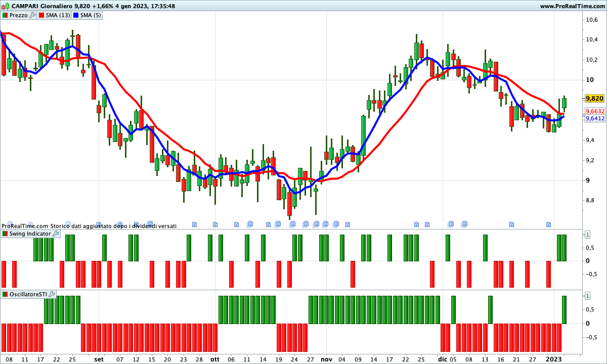Click the 'Storico dati aggiustato dopo i dividendi versati' note
This screenshot has height=364, width=607.
point(113,226)
